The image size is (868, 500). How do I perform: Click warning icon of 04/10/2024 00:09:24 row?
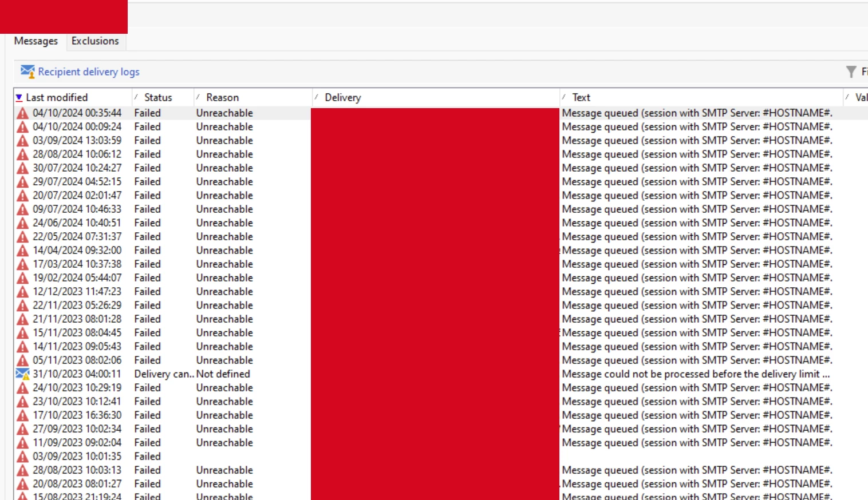[x=22, y=127]
